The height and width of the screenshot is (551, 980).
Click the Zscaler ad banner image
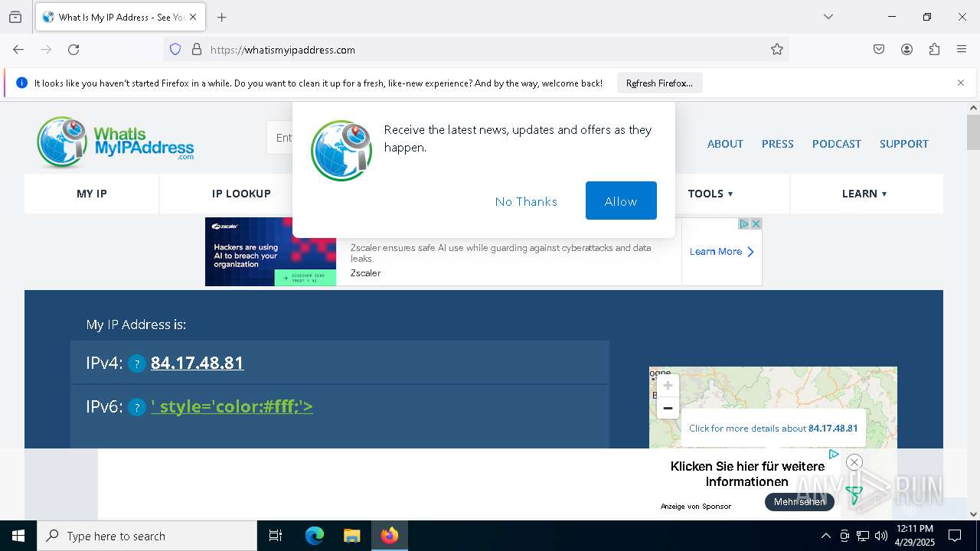pyautogui.click(x=270, y=252)
